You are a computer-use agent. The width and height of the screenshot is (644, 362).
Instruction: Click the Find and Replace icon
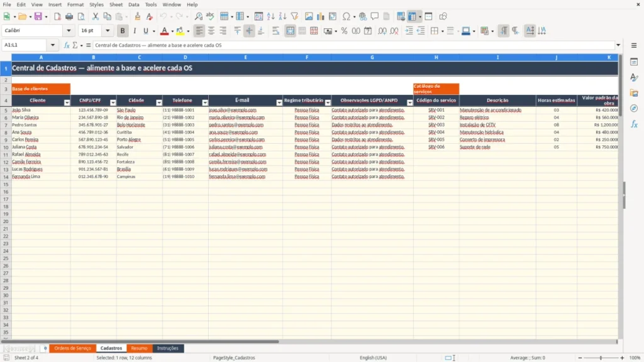[198, 16]
